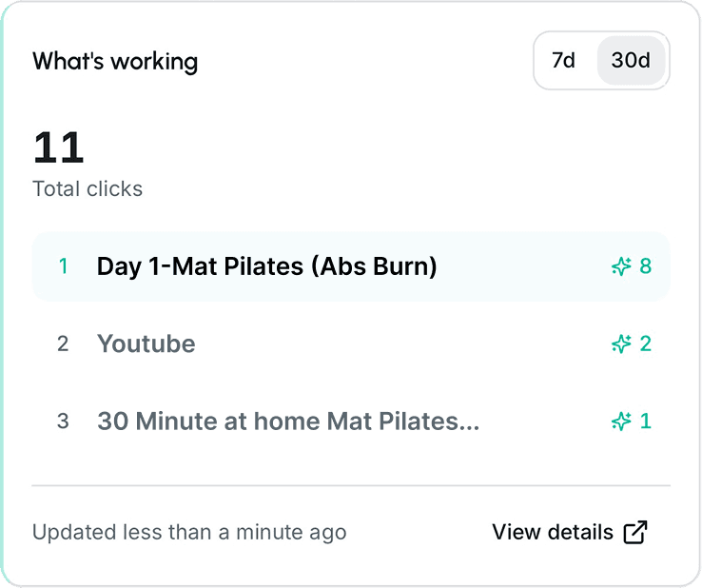Screen dimensions: 702x588
Task: Select the 30d time range
Action: tap(631, 61)
